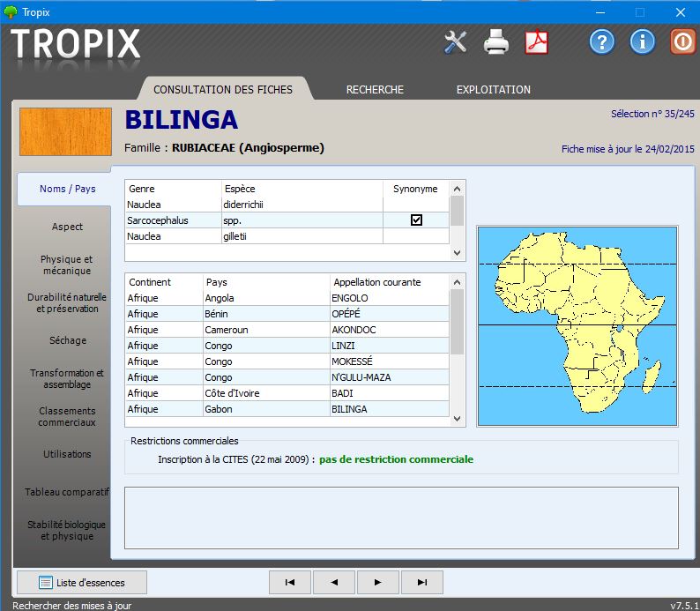The height and width of the screenshot is (611, 700).
Task: Switch to CONSULTATION DES FICHES tab
Action: click(x=223, y=89)
